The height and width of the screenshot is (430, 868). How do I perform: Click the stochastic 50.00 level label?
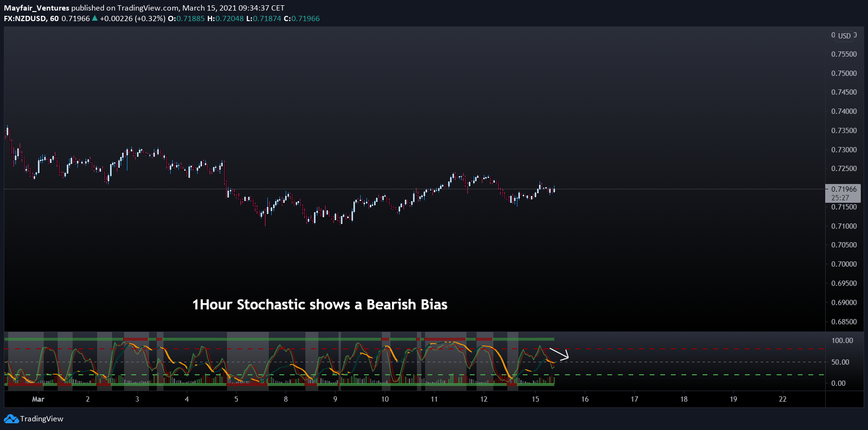(x=840, y=362)
